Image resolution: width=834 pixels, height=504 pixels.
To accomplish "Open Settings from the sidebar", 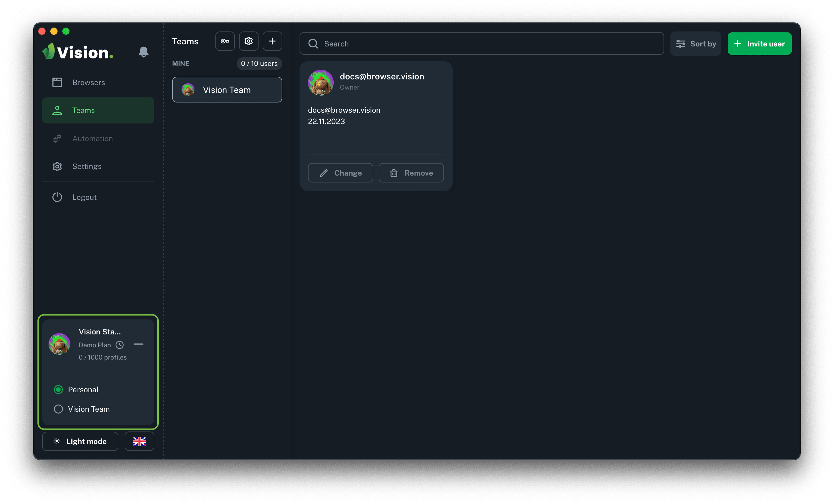I will pos(87,166).
